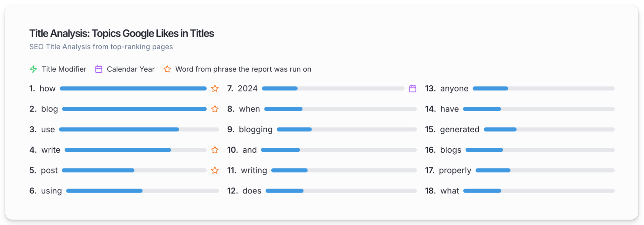Click the calendar icon next to '2024'
Screen dimensions: 644x225
[413, 88]
